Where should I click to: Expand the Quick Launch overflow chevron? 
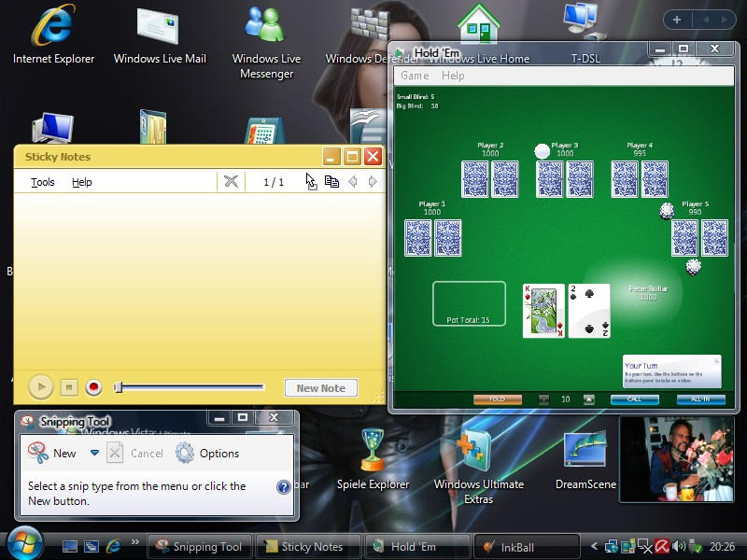point(135,541)
